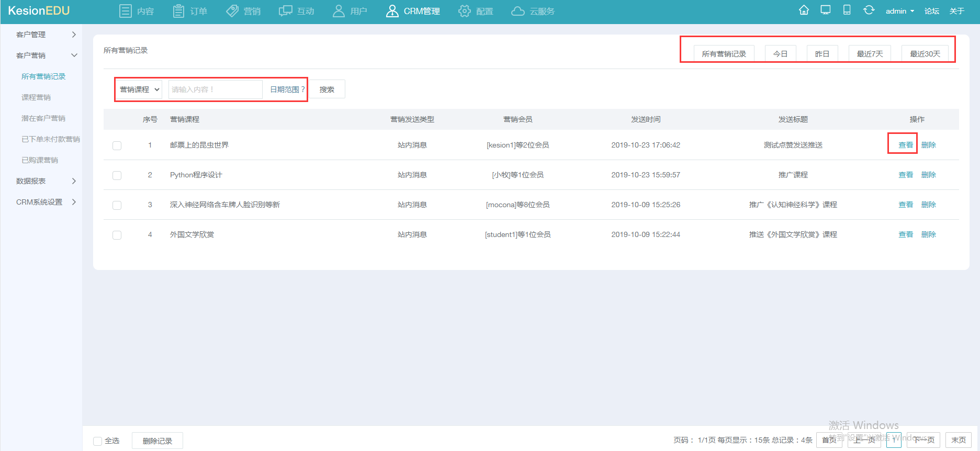Click the 日期范围 date range link

(287, 89)
